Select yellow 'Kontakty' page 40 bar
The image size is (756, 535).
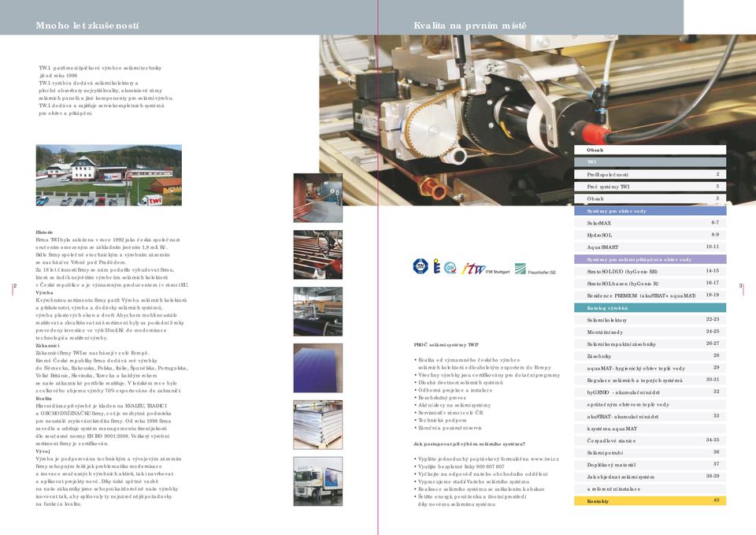650,501
